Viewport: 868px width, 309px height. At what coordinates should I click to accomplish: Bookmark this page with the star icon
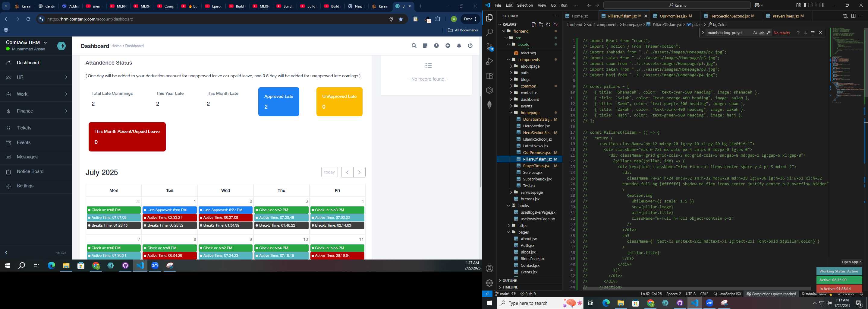(401, 19)
